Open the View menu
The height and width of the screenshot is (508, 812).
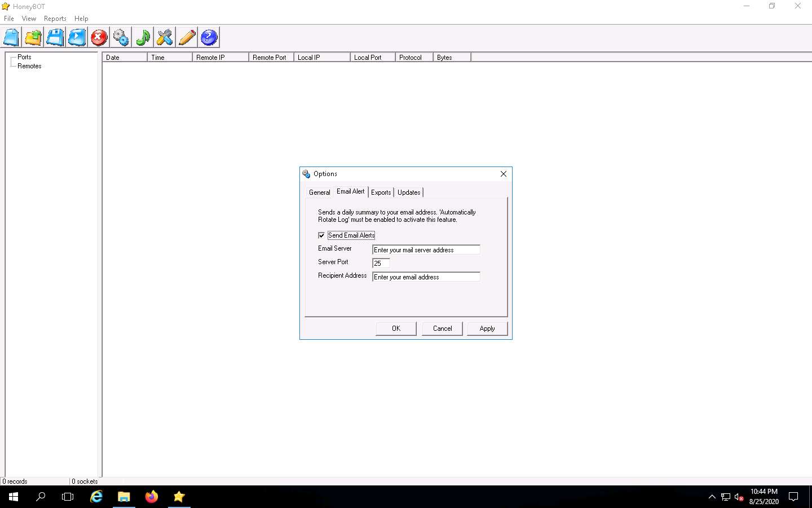(29, 19)
